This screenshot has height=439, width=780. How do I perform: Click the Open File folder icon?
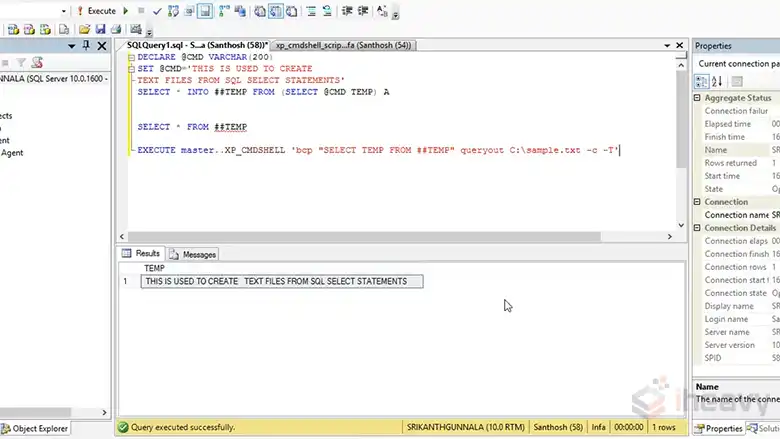(85, 29)
